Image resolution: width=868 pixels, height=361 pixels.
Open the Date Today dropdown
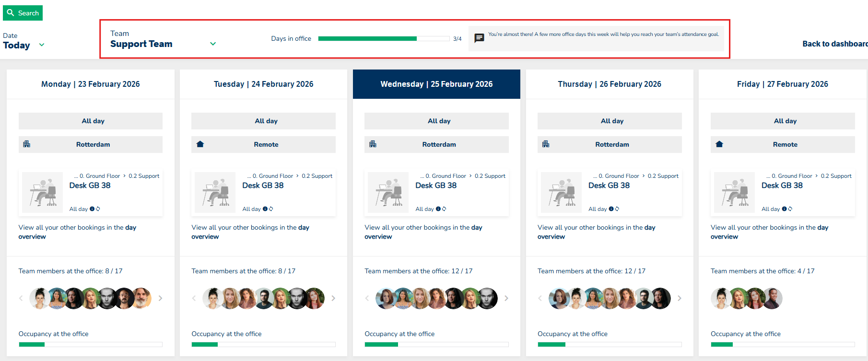[x=42, y=45]
